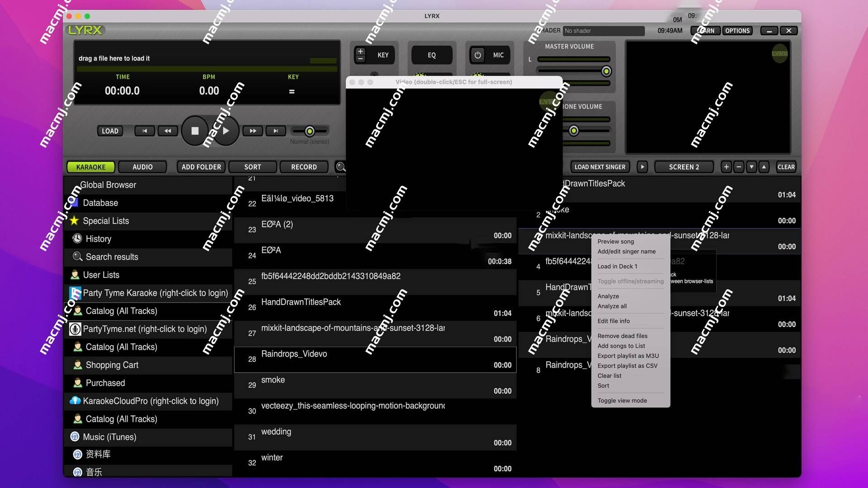Click the LOAD button on deck
Viewport: 868px width, 488px height.
(x=109, y=131)
